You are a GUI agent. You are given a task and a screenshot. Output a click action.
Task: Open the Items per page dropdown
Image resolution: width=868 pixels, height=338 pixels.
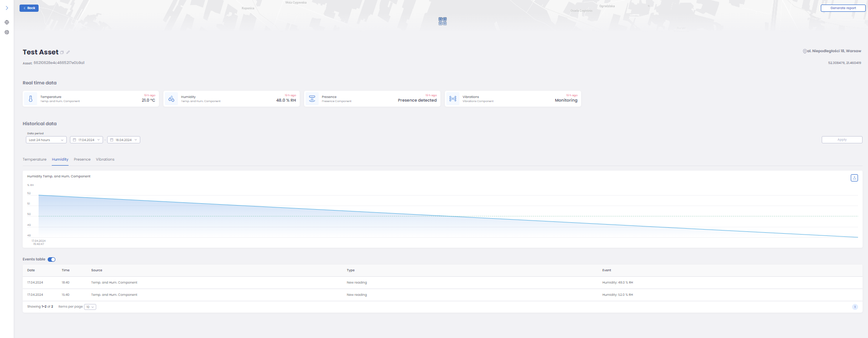[90, 307]
